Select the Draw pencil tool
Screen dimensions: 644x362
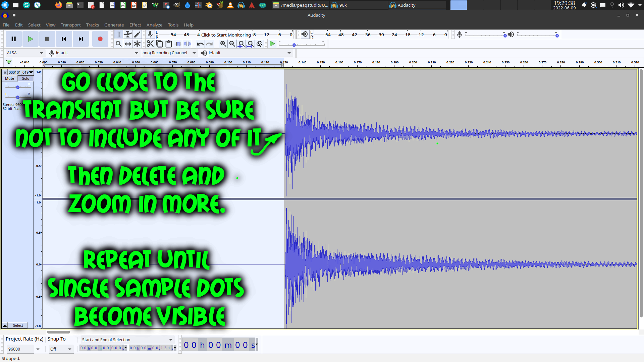pyautogui.click(x=137, y=35)
